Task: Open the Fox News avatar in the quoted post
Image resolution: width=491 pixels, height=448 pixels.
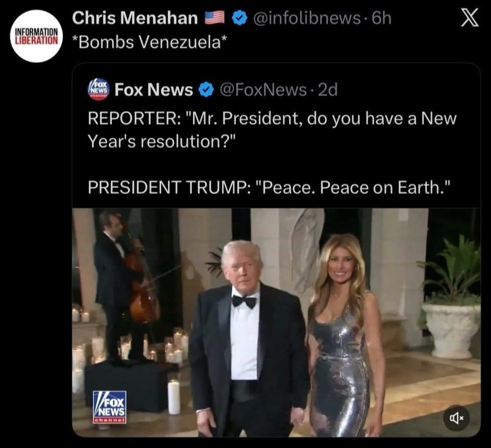Action: (97, 89)
